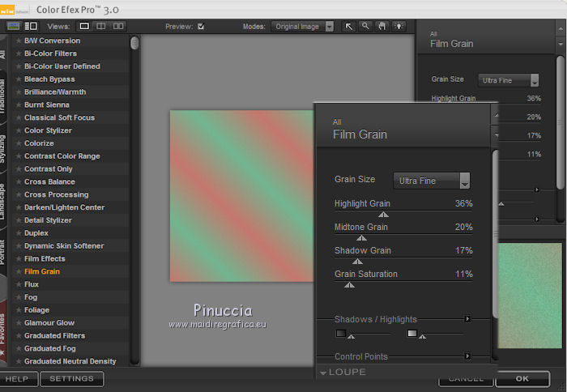Click the star beside Fog
Image resolution: width=567 pixels, height=392 pixels.
tap(19, 297)
